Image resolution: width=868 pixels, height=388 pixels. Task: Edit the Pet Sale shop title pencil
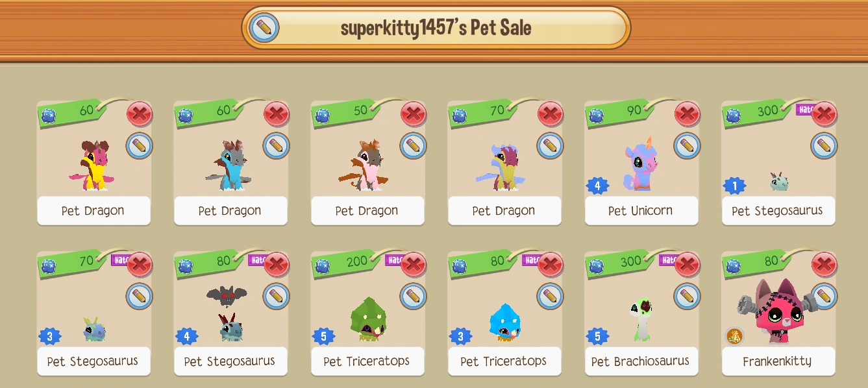[x=263, y=28]
